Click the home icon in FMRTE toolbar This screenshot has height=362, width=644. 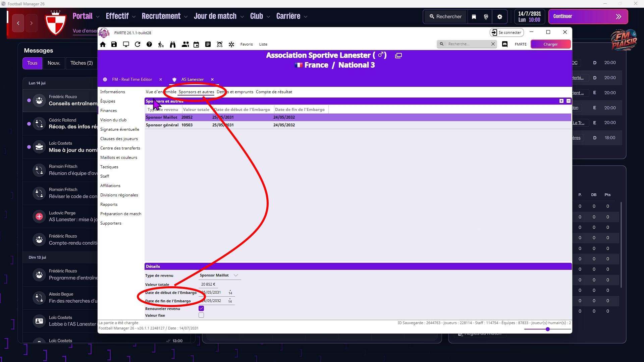coord(103,44)
